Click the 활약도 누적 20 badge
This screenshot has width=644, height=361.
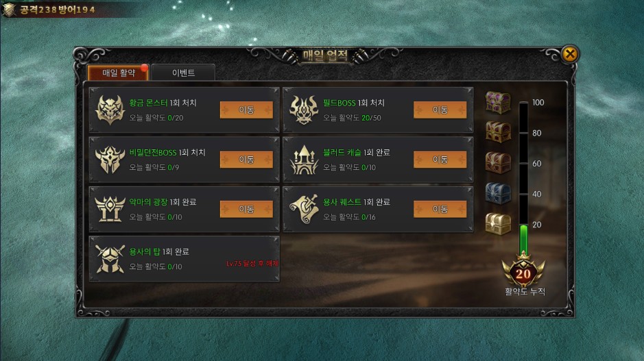point(524,273)
